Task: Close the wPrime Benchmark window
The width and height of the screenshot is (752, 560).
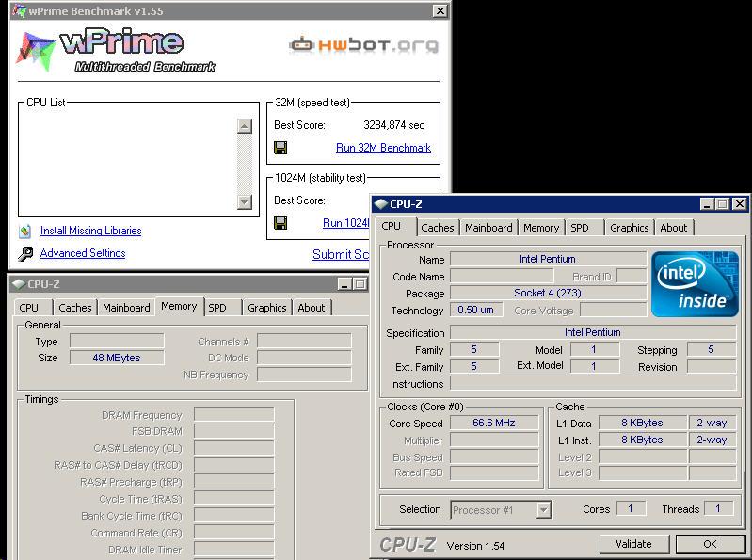Action: [440, 10]
